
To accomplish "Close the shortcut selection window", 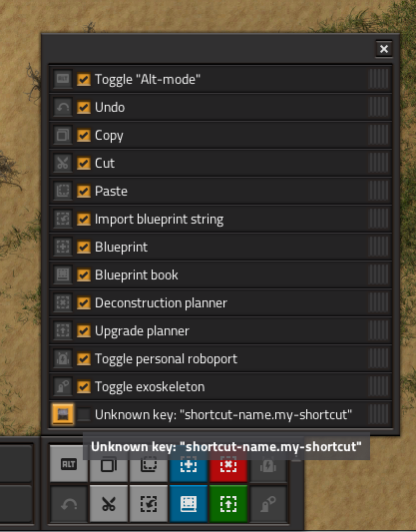I will [x=384, y=49].
